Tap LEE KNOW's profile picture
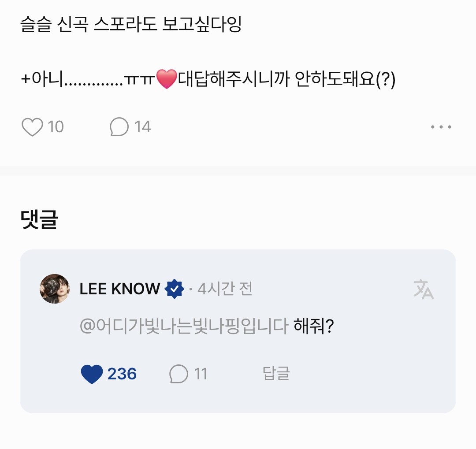The image size is (476, 449). [x=55, y=289]
